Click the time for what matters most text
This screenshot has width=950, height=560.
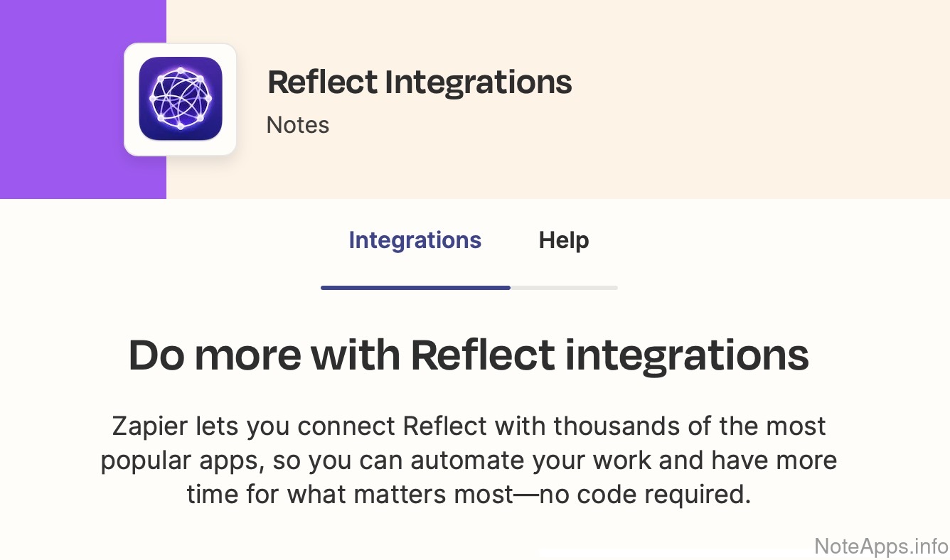[x=351, y=494]
